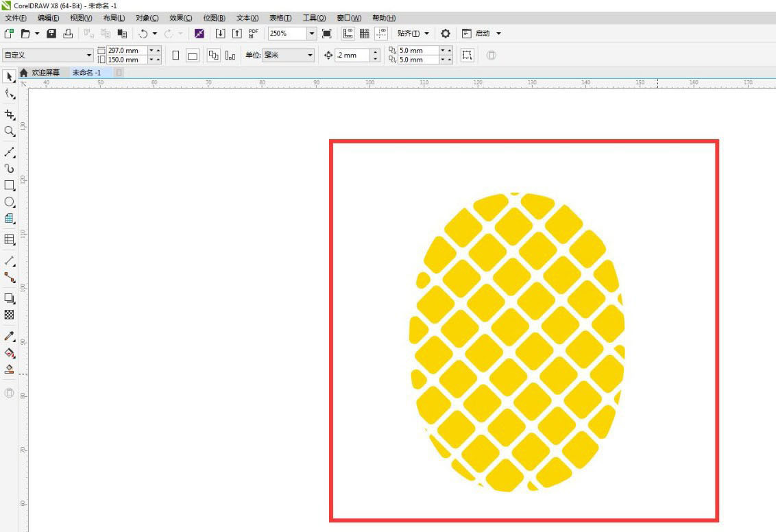776x532 pixels.
Task: Click the yellow grid-patterned ellipse
Action: [517, 343]
